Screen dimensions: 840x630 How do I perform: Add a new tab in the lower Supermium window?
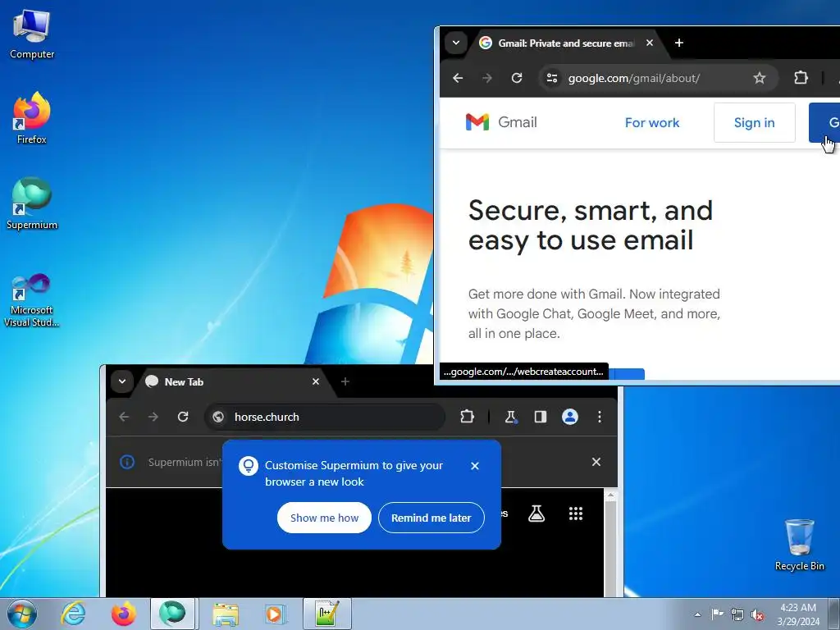[345, 381]
